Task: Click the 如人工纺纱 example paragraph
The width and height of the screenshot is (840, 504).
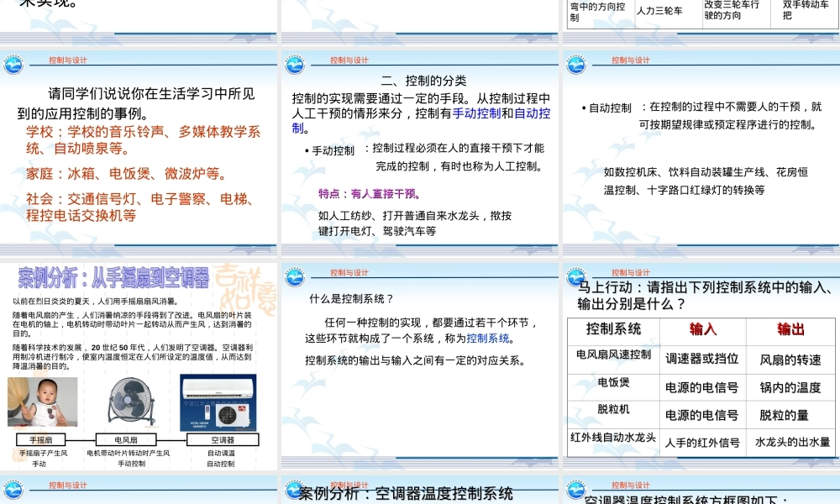Action: coord(415,223)
